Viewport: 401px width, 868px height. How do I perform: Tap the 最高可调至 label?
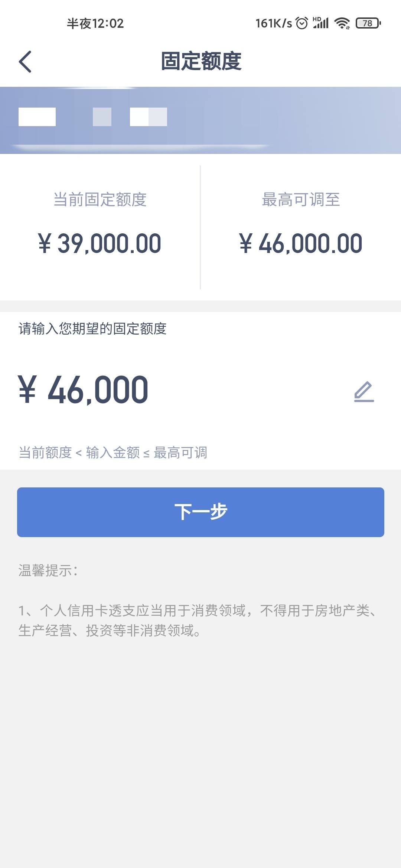click(301, 200)
